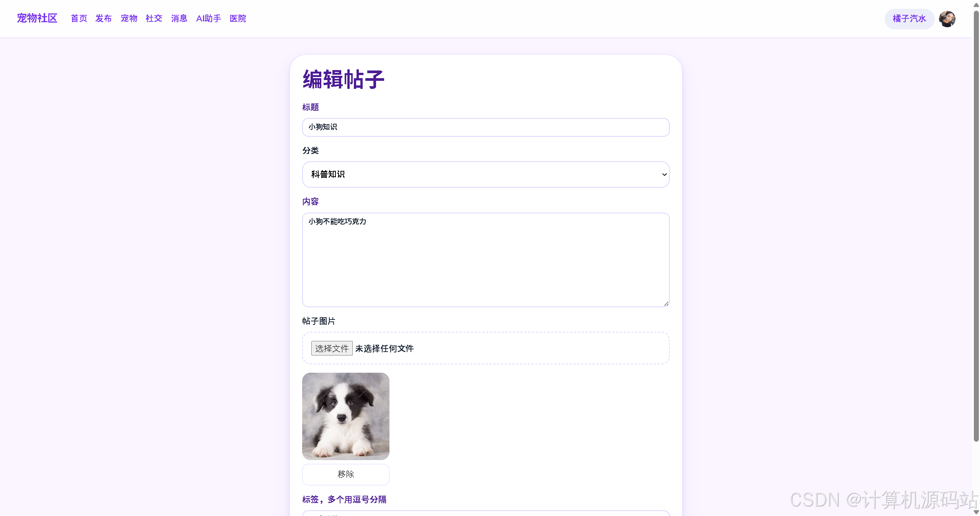Click the page vertical scrollbar
980x516 pixels.
coord(976,226)
